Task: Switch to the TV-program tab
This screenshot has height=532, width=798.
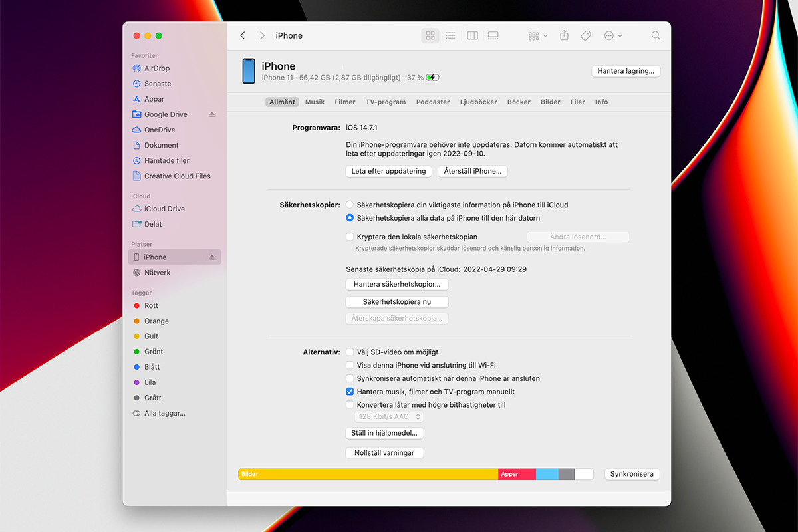Action: point(386,102)
